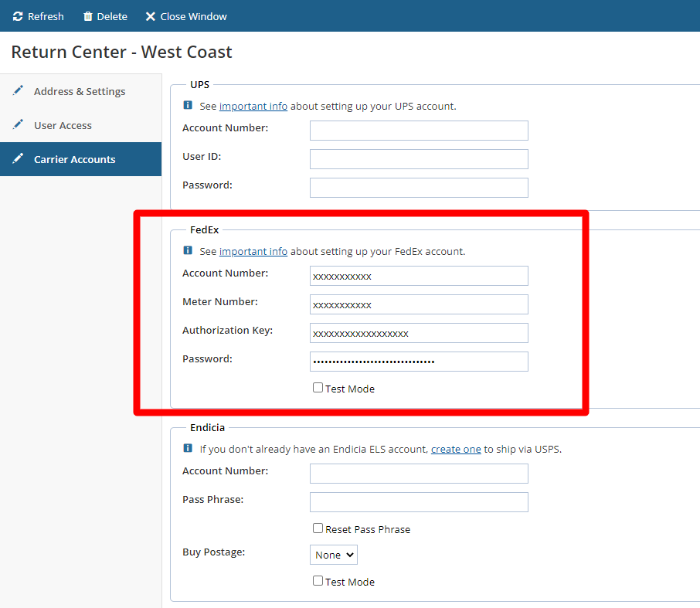Follow the Endicia create one link
700x608 pixels.
tap(456, 449)
